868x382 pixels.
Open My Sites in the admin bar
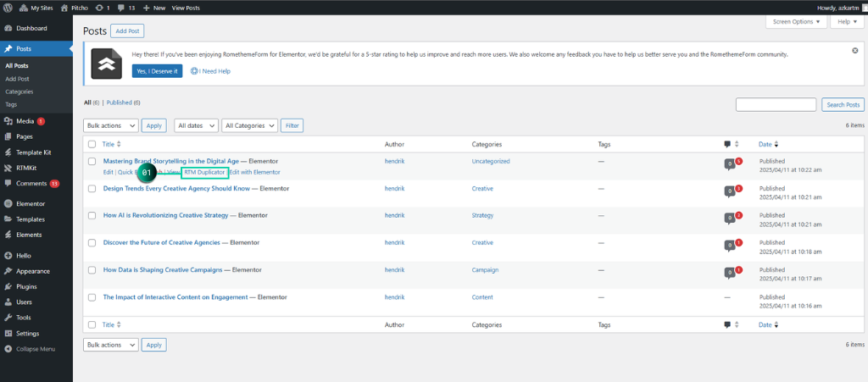36,8
